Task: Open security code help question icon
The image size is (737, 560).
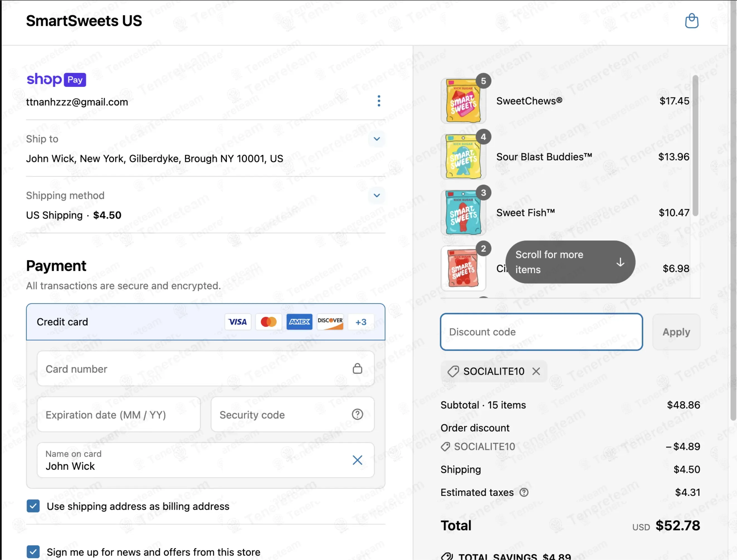Action: tap(357, 414)
